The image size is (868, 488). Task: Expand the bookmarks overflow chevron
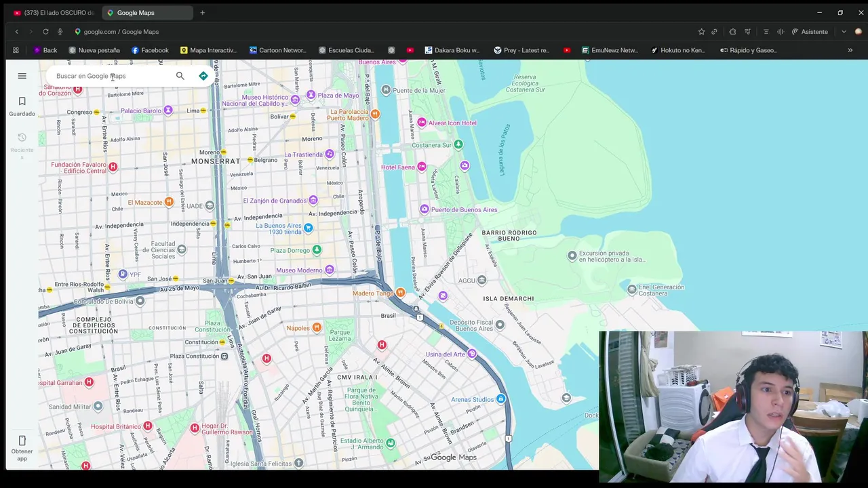tap(850, 50)
